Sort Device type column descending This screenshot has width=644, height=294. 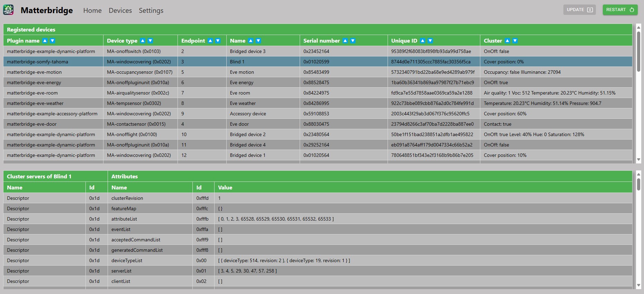[x=150, y=41]
